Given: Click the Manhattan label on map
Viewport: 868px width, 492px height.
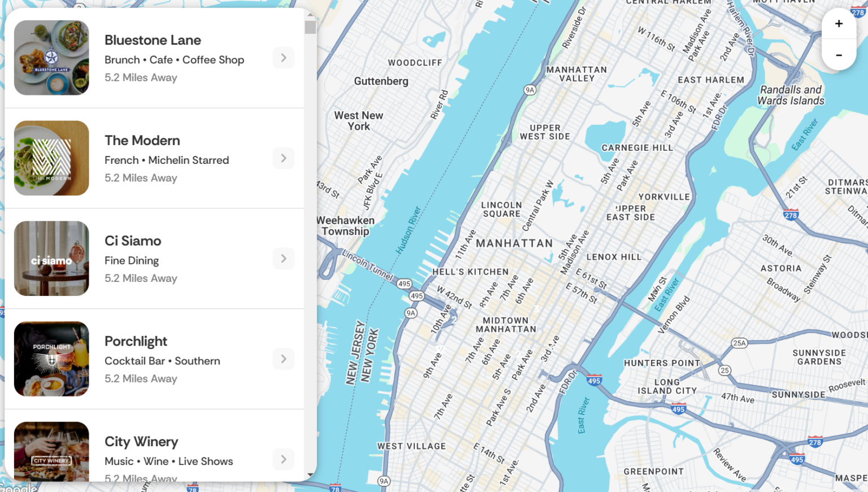Looking at the screenshot, I should click(x=514, y=243).
